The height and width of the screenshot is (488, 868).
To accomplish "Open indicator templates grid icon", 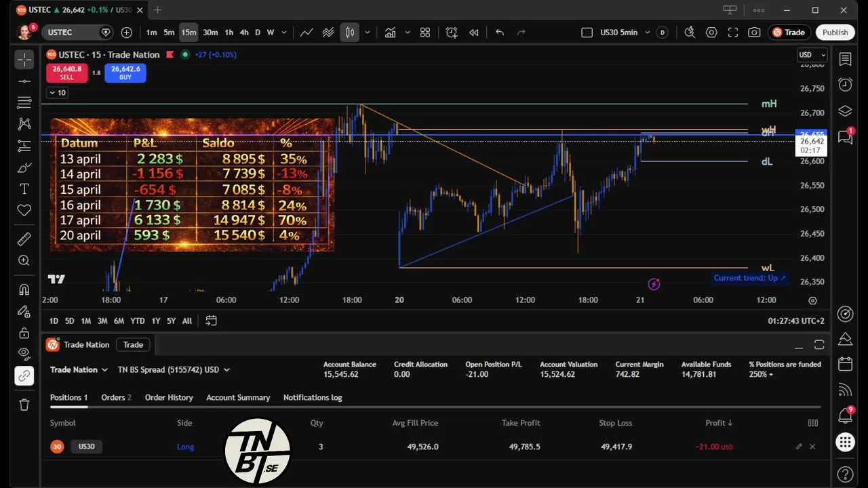I will [x=425, y=33].
